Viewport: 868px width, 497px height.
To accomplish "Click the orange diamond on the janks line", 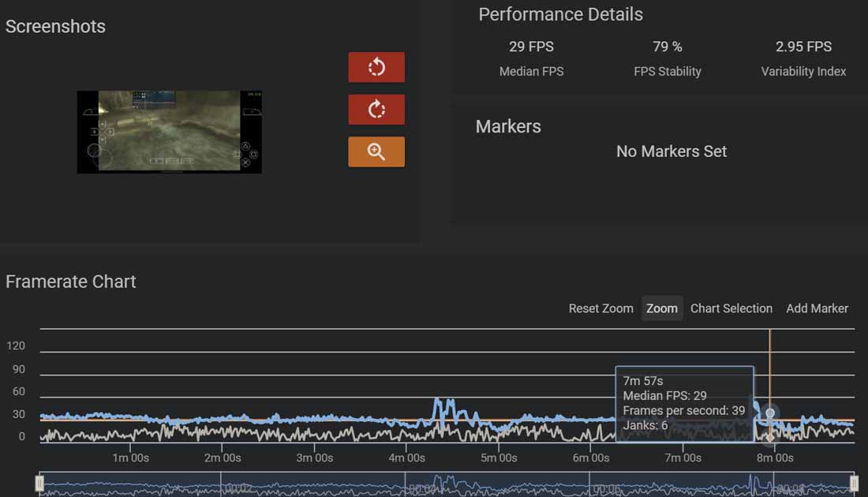I will [770, 437].
